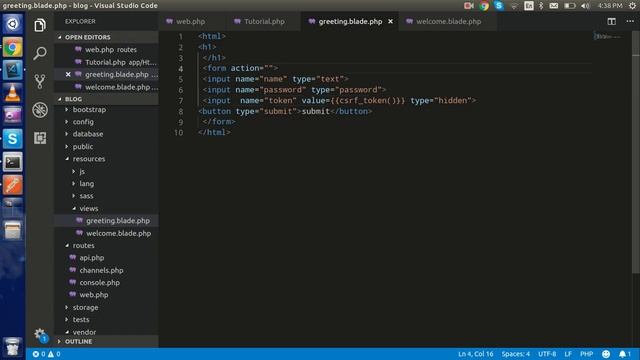Click the editor vertical scrollbar

click(636, 153)
